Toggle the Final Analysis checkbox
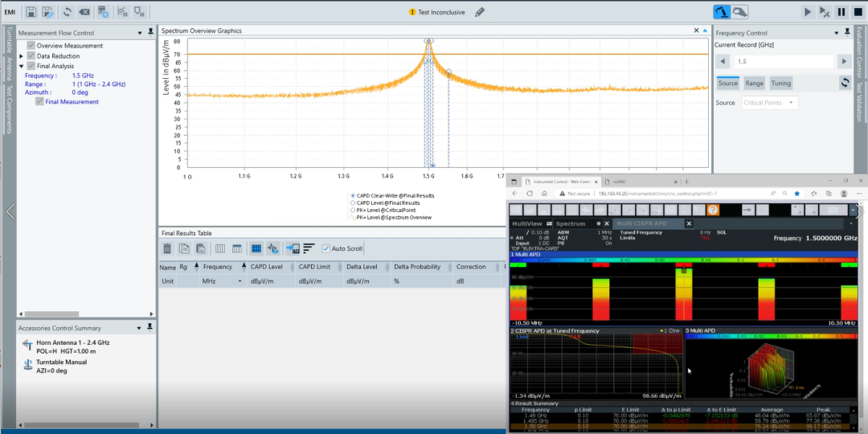868x434 pixels. tap(31, 66)
